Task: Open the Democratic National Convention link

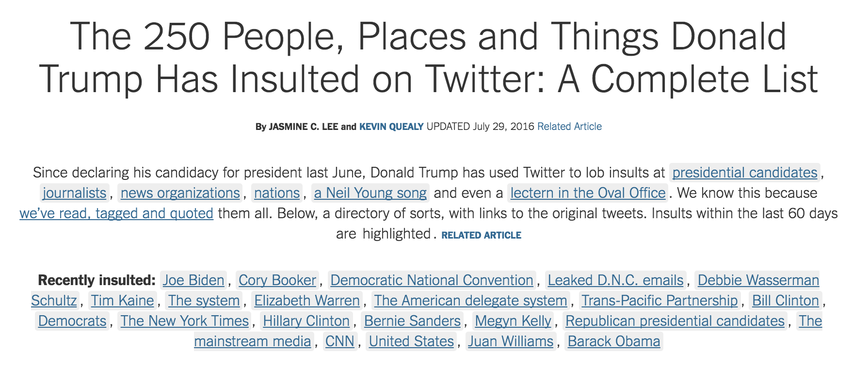Action: [432, 280]
